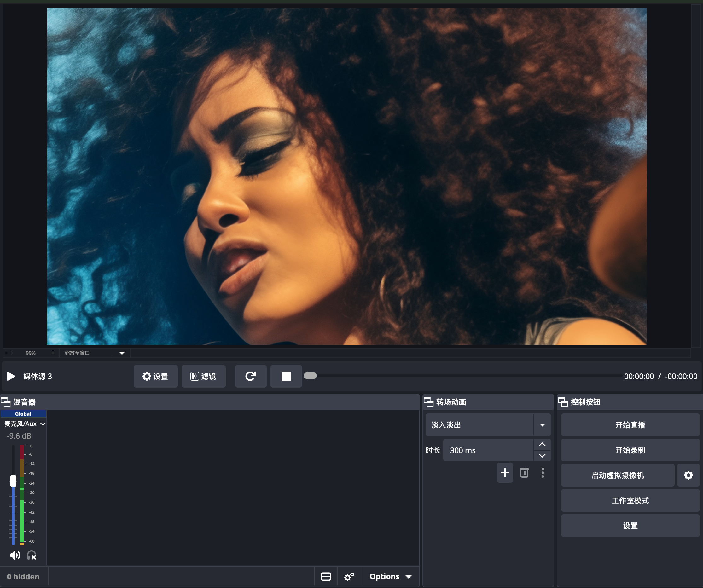The image size is (703, 588).
Task: Delete transition using trash icon
Action: click(524, 473)
